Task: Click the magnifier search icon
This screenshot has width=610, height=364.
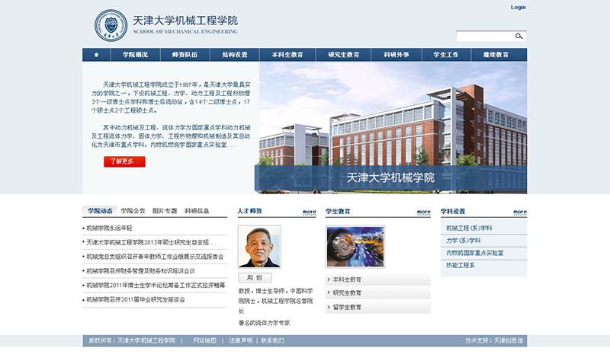Action: click(518, 36)
